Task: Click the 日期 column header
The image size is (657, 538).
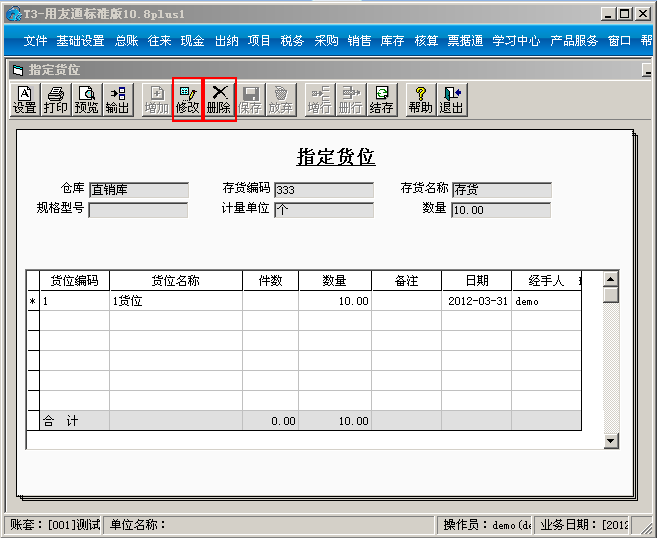Action: pyautogui.click(x=477, y=280)
